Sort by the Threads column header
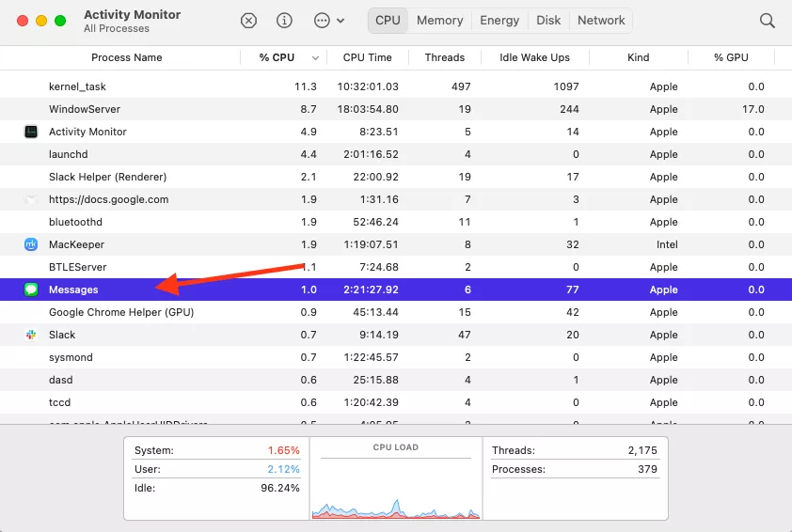Screen dimensions: 792x532 point(445,57)
